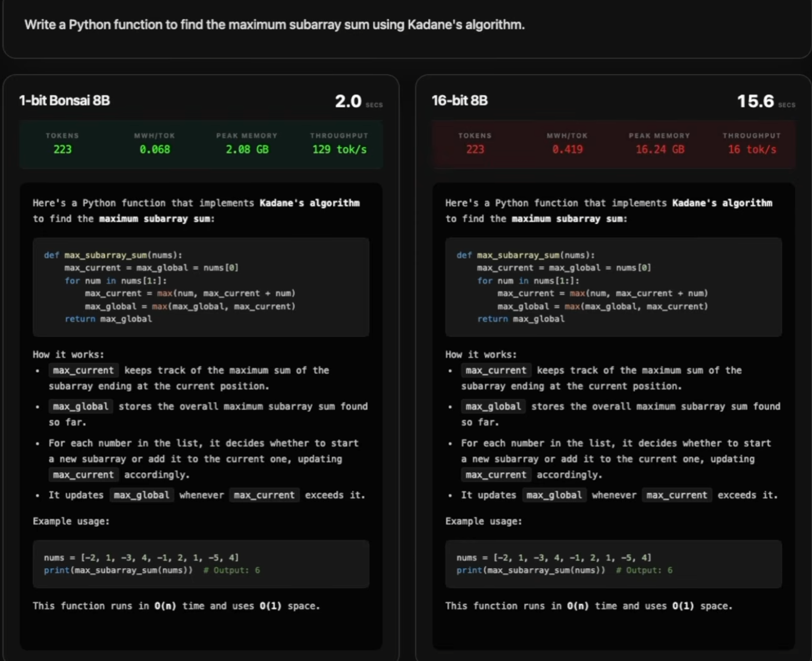
Task: Click the 16 tok/s throughput value
Action: pos(752,149)
